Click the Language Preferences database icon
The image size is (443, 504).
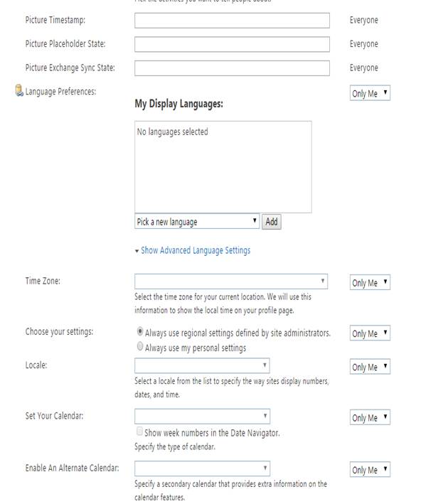pyautogui.click(x=19, y=91)
